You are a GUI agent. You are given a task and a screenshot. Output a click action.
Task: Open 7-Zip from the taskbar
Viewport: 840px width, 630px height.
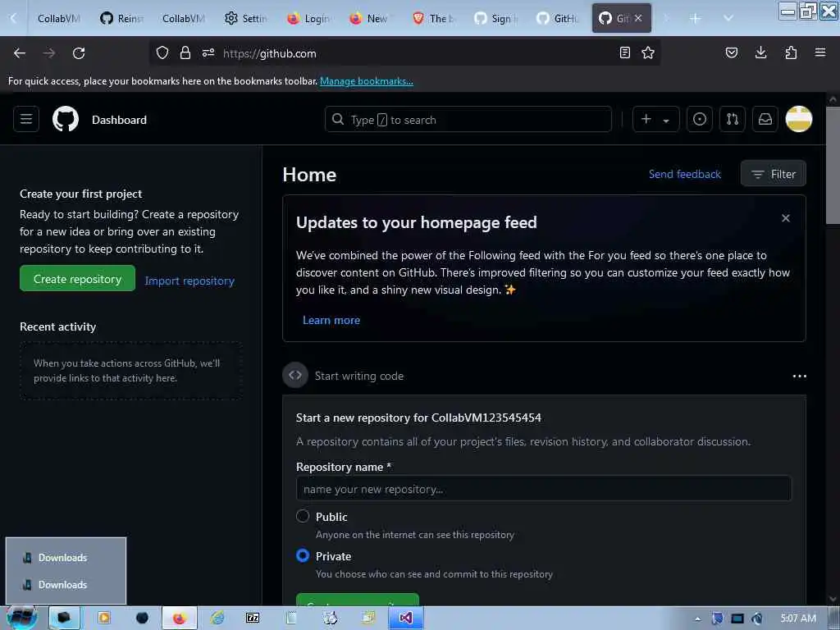tap(253, 619)
